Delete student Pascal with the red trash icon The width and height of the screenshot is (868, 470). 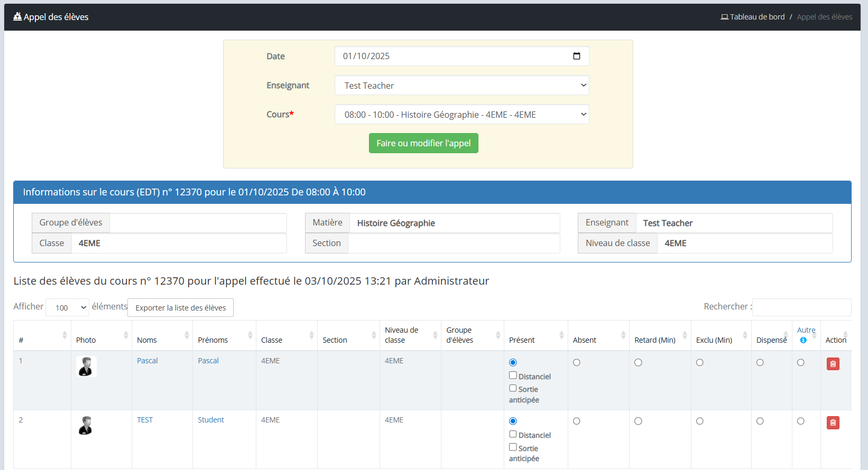[x=833, y=364]
